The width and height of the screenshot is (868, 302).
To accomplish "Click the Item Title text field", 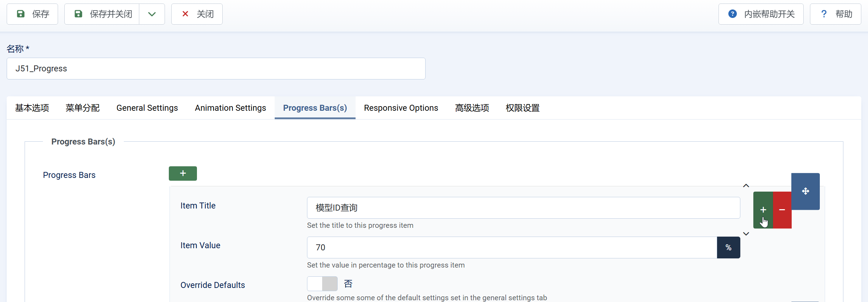I will 523,208.
